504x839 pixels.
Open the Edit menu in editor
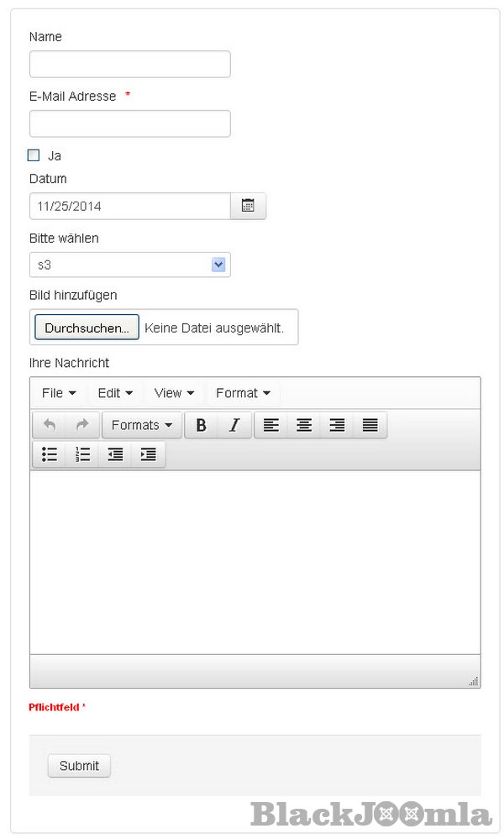click(x=115, y=393)
